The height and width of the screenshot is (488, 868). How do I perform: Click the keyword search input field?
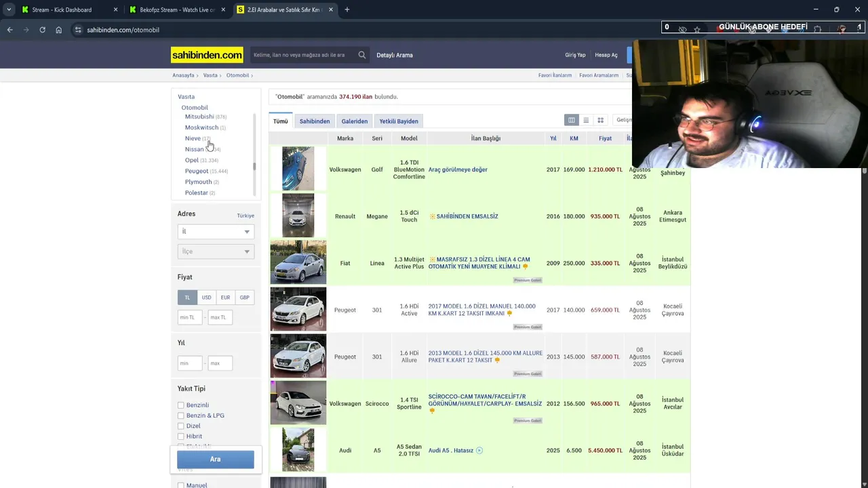click(302, 55)
